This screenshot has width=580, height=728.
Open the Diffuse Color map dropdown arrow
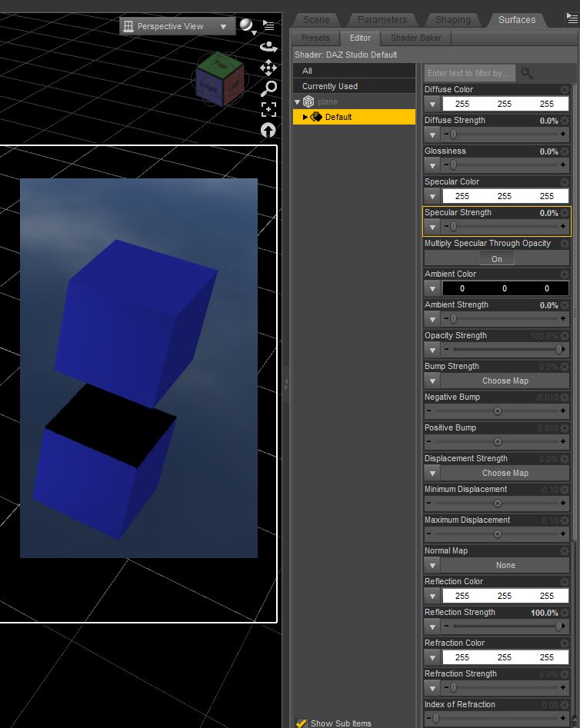point(432,104)
